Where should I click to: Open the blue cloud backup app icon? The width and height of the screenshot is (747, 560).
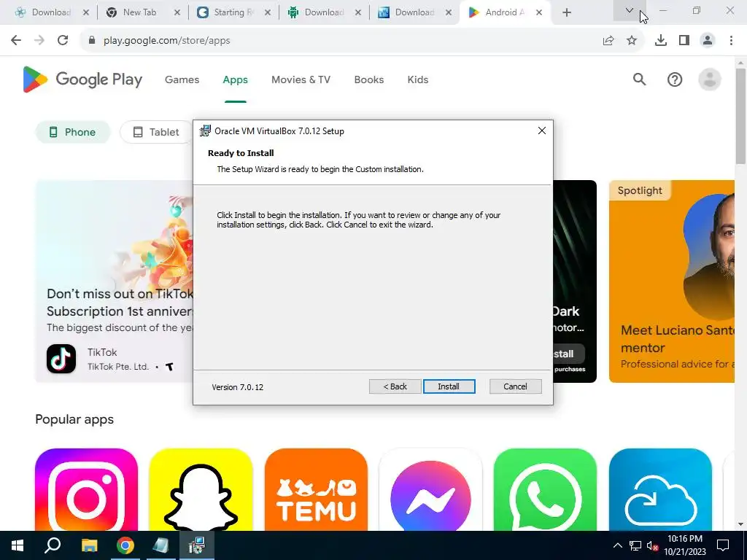click(660, 489)
